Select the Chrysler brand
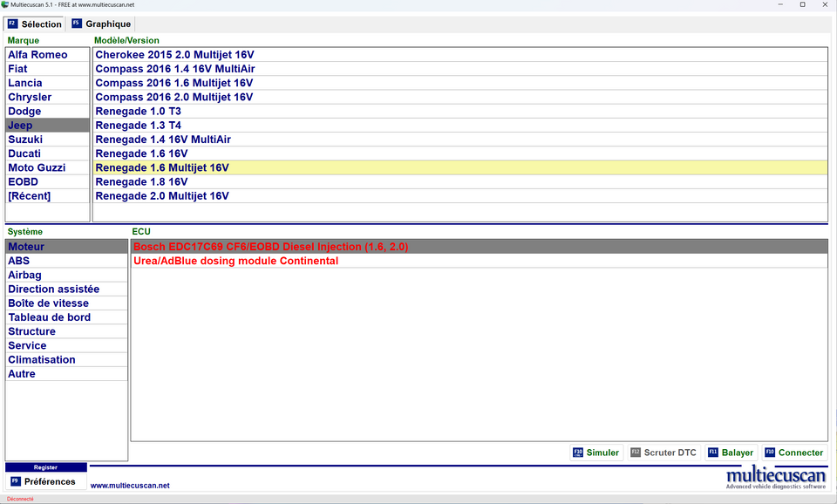The width and height of the screenshot is (837, 504). (x=47, y=97)
